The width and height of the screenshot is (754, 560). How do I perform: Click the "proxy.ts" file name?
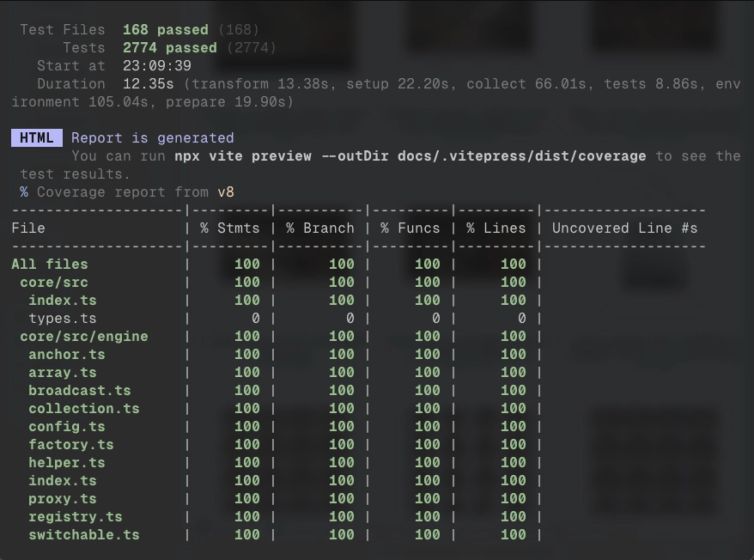pyautogui.click(x=63, y=499)
